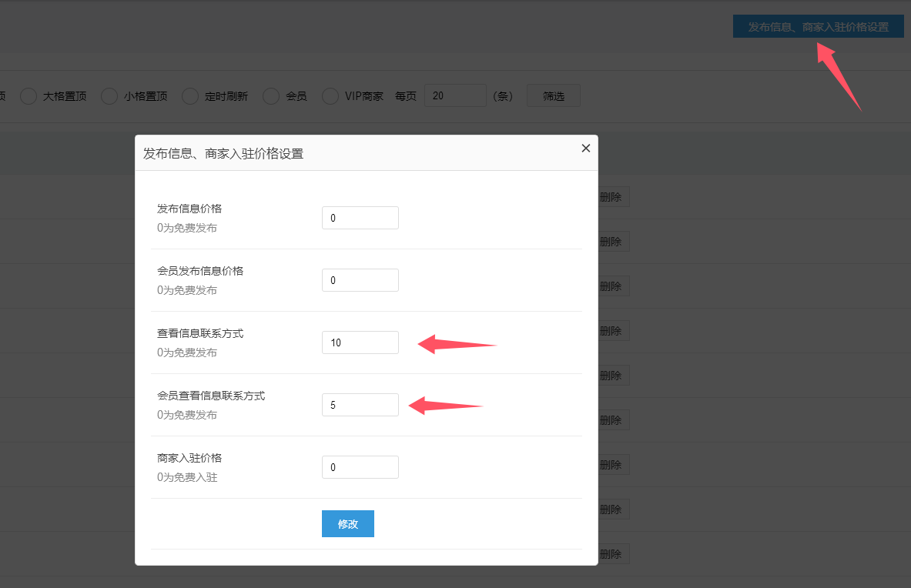Edit the 查看信息联系方式 price field

360,342
